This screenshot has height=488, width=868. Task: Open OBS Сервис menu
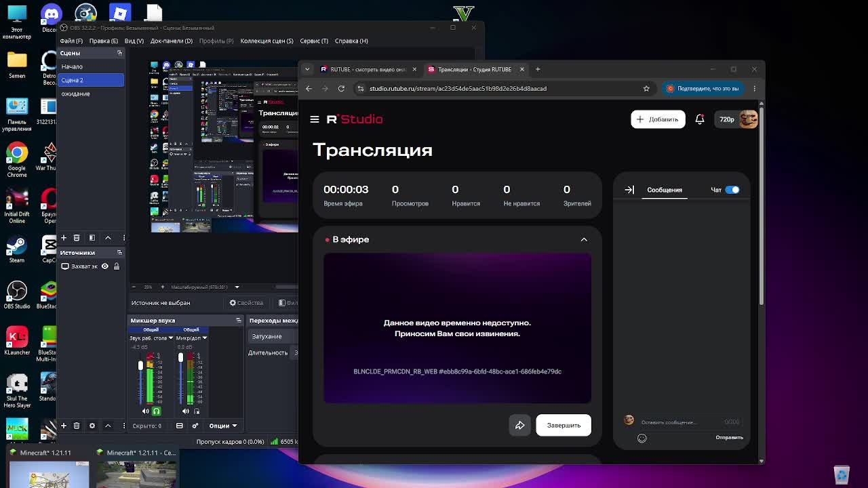(314, 41)
